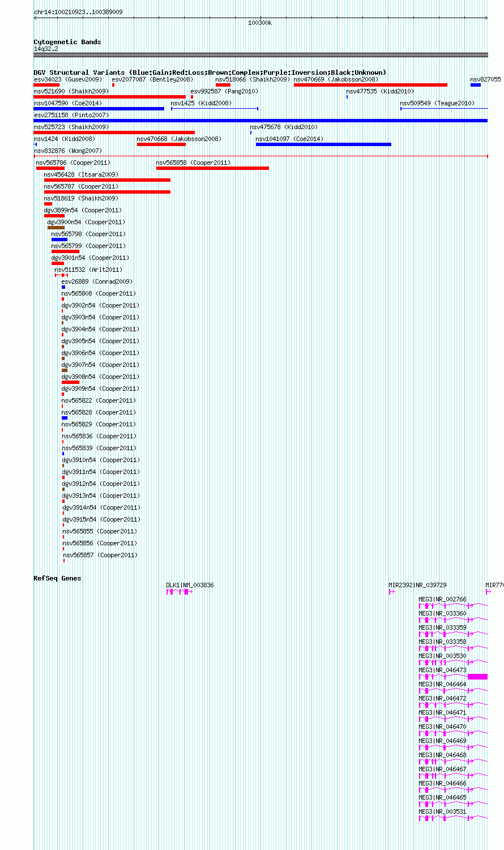504x850 pixels.
Task: Click the red nsv518066 Shaikh2009 bar
Action: click(x=223, y=85)
